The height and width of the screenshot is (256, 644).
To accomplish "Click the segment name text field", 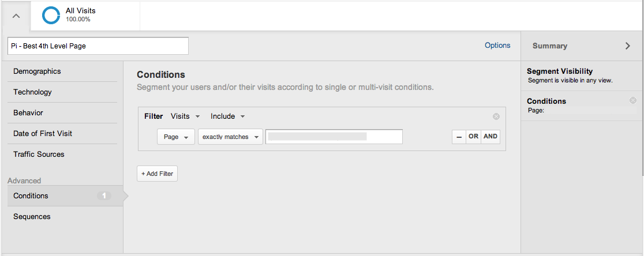I will (x=98, y=46).
